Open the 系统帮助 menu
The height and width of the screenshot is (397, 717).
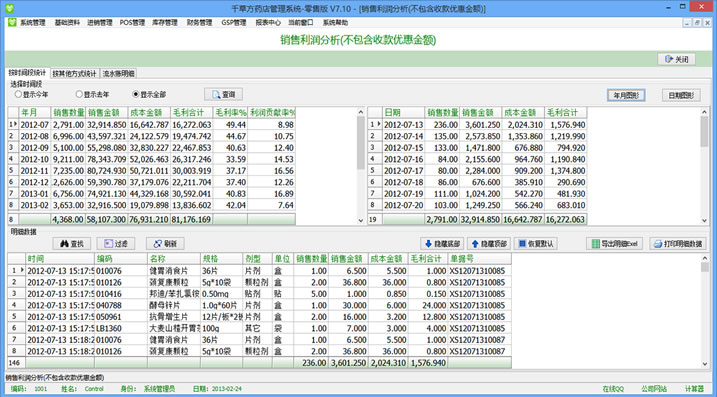tap(335, 22)
